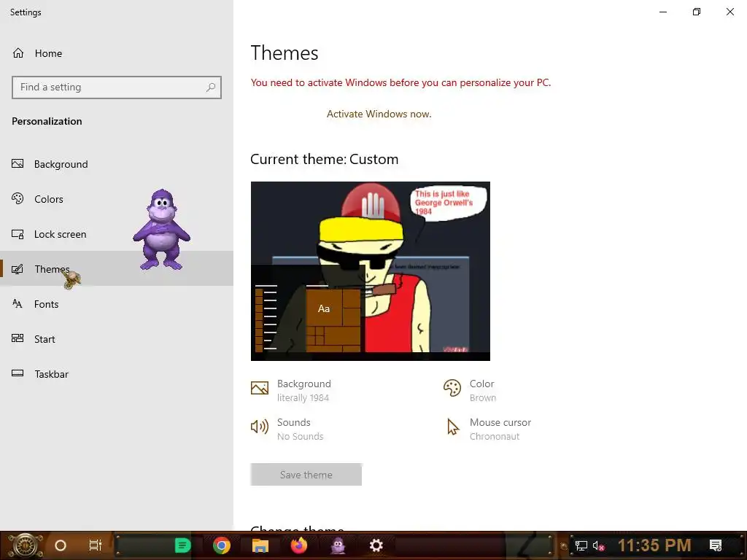Open the steampunk Start button
Screen dimensions: 747x560
[24, 545]
